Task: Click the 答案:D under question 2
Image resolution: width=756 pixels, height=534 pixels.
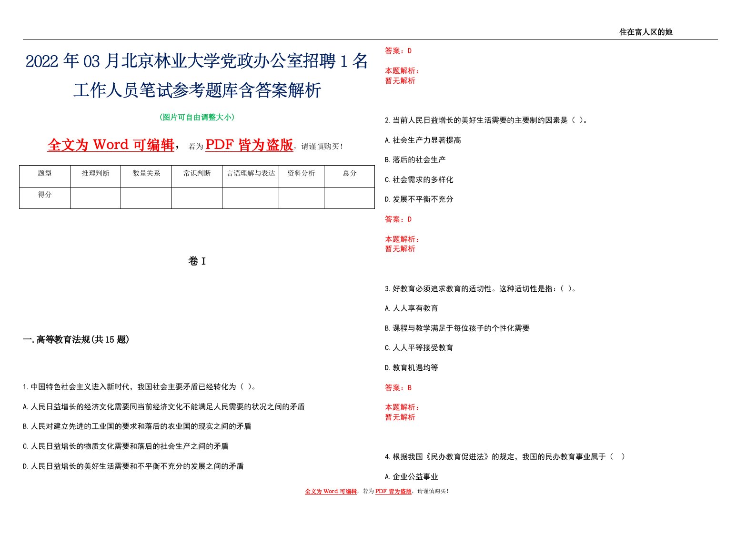Action: [x=398, y=219]
